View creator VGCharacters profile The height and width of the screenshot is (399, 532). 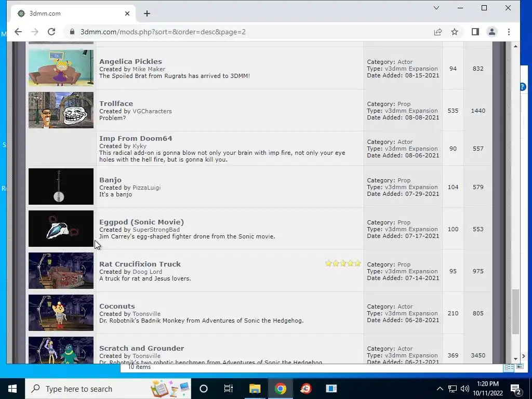(x=152, y=111)
